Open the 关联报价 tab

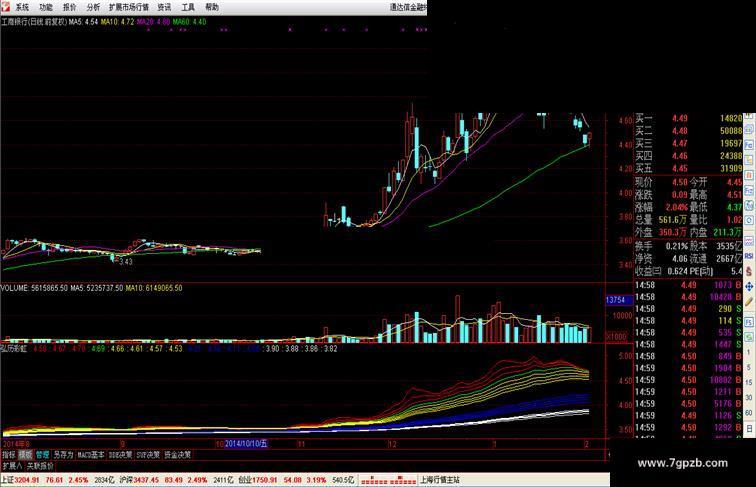pos(40,466)
